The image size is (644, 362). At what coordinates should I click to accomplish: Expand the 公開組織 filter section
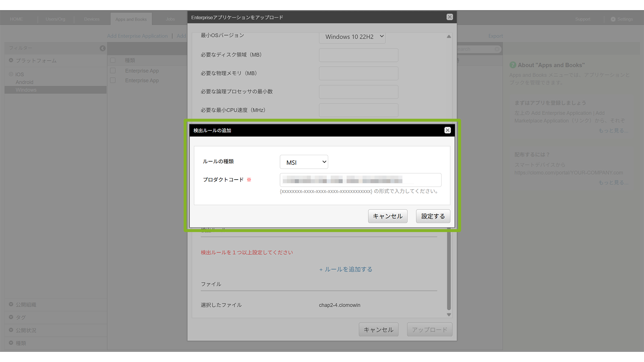pyautogui.click(x=11, y=304)
